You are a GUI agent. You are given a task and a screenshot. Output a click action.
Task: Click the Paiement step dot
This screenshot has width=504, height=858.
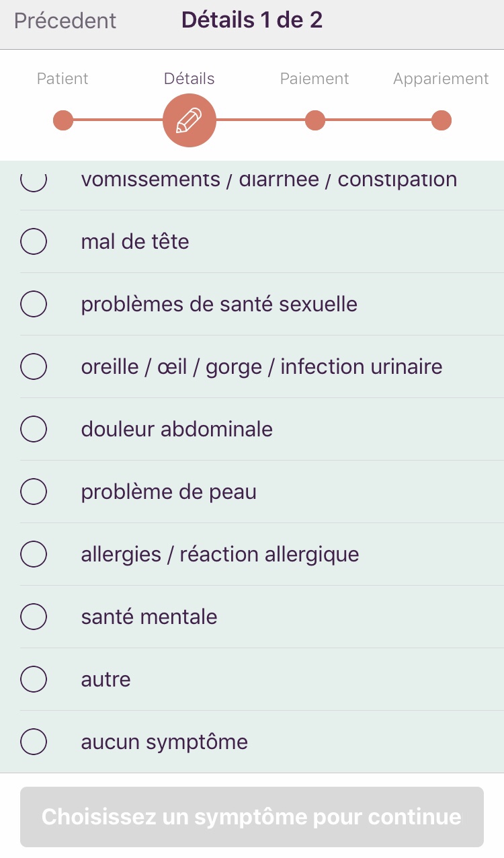(315, 121)
